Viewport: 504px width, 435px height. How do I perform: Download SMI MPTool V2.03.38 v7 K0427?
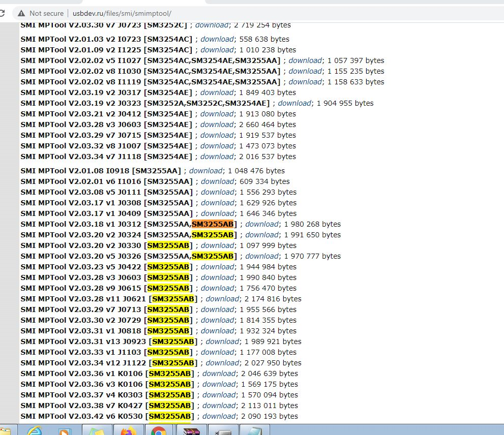(x=219, y=406)
